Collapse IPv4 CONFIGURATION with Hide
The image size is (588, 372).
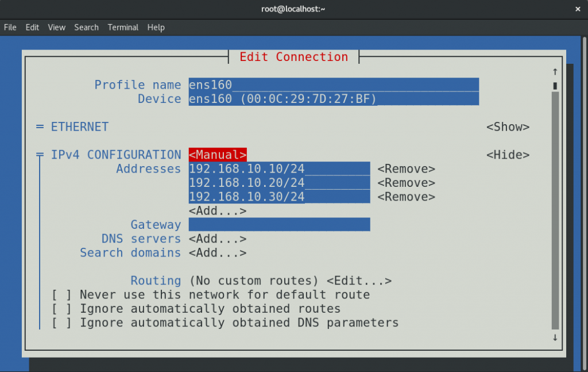pyautogui.click(x=508, y=155)
